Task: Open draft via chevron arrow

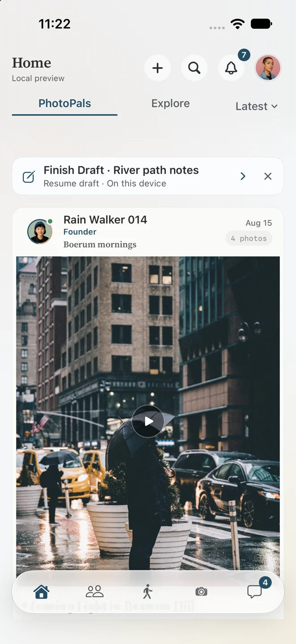Action: 243,176
